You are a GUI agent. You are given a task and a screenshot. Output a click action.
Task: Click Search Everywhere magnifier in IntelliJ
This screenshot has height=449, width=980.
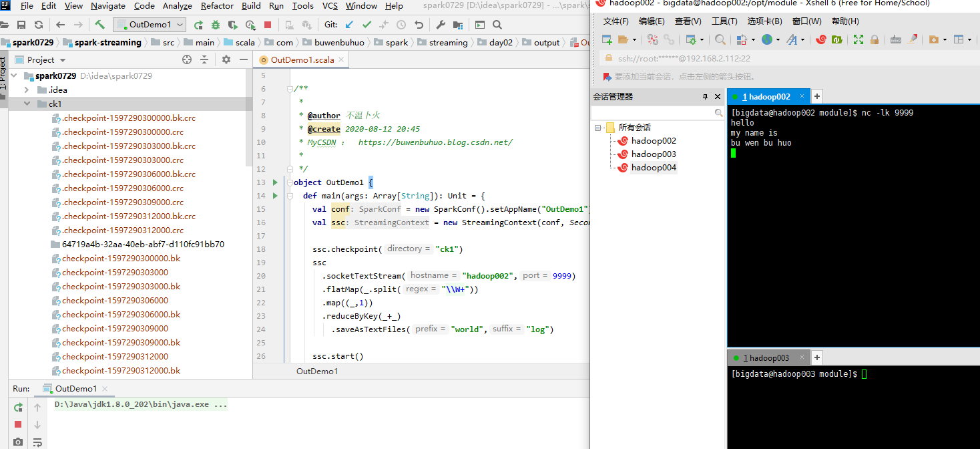(497, 25)
